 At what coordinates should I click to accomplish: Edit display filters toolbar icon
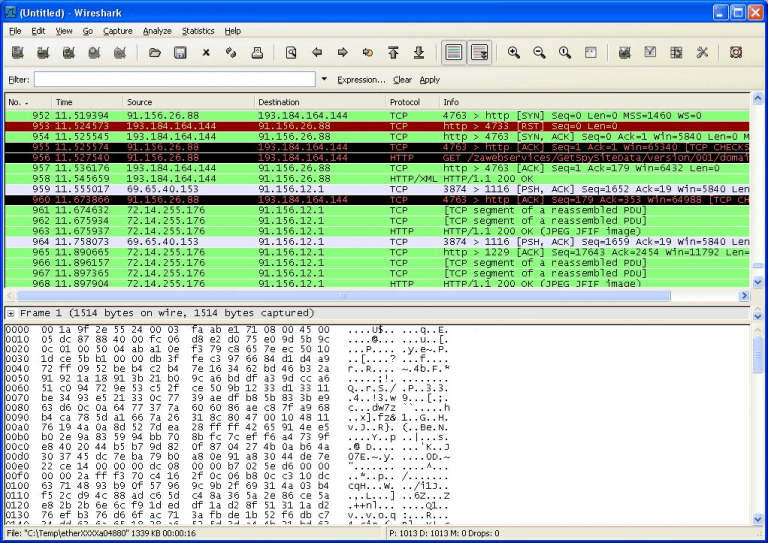pyautogui.click(x=650, y=52)
